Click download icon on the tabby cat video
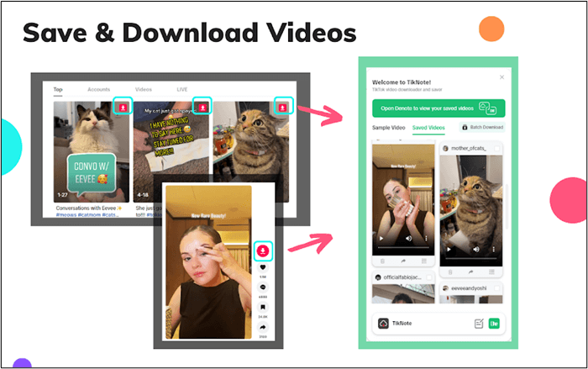Viewport: 588px width, 369px height. tap(283, 106)
